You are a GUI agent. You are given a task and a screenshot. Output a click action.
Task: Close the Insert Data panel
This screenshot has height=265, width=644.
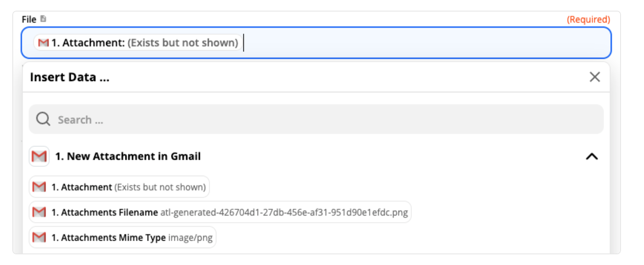pyautogui.click(x=595, y=77)
